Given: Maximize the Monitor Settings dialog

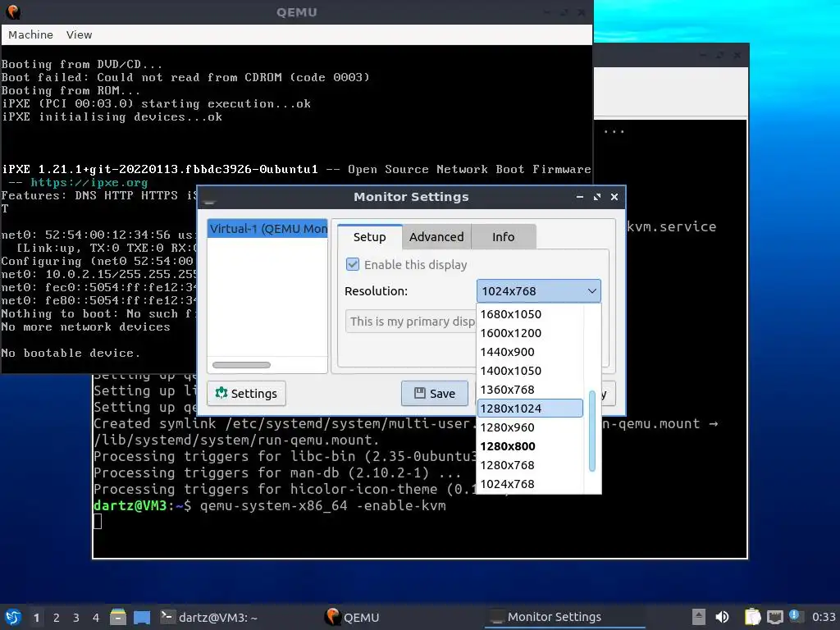Looking at the screenshot, I should tap(597, 197).
